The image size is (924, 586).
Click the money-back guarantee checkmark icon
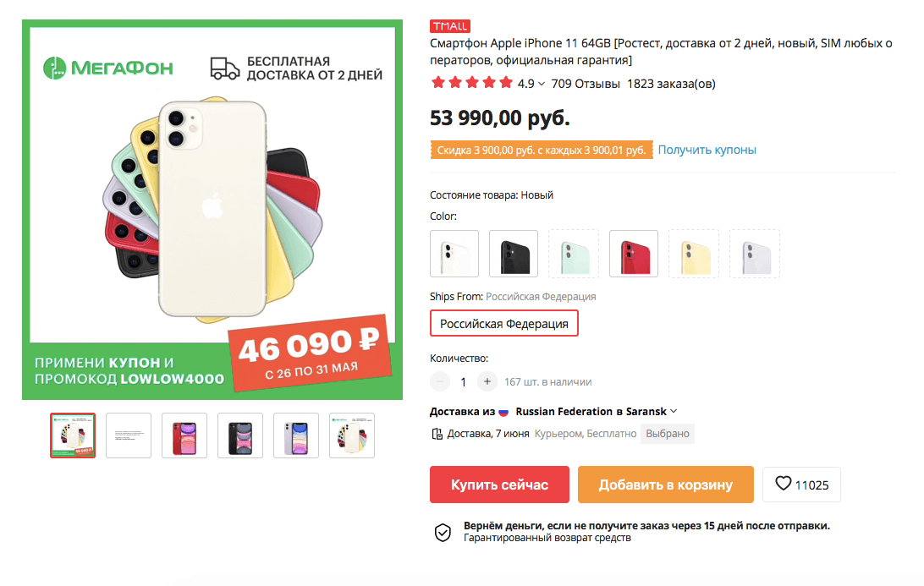point(442,533)
